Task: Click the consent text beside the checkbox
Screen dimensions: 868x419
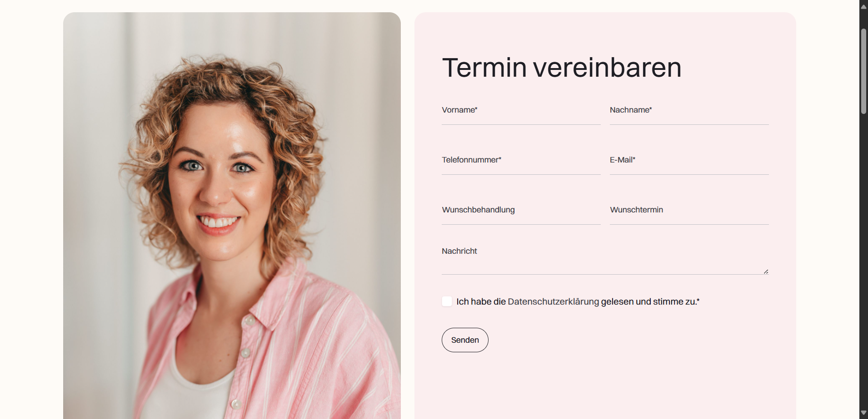Action: (x=578, y=301)
